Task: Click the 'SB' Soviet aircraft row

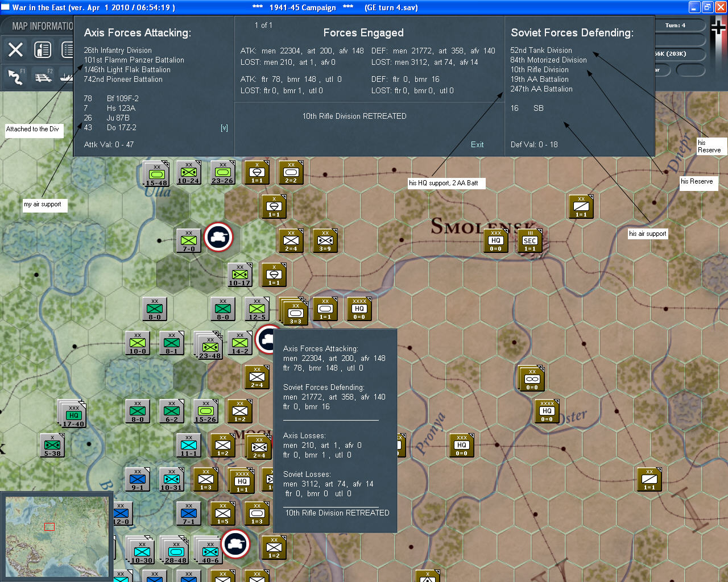Action: tap(527, 108)
